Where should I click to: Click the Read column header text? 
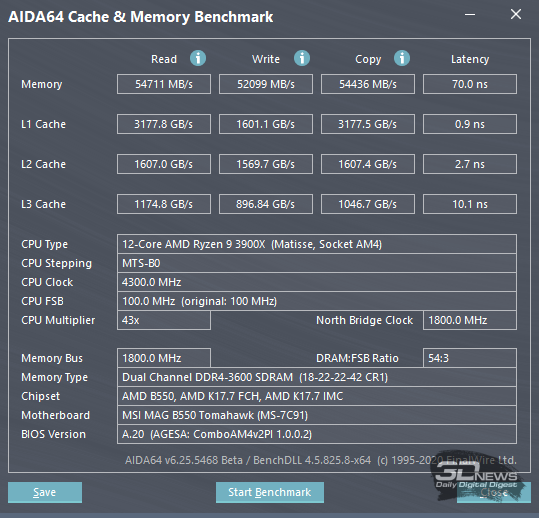[164, 59]
